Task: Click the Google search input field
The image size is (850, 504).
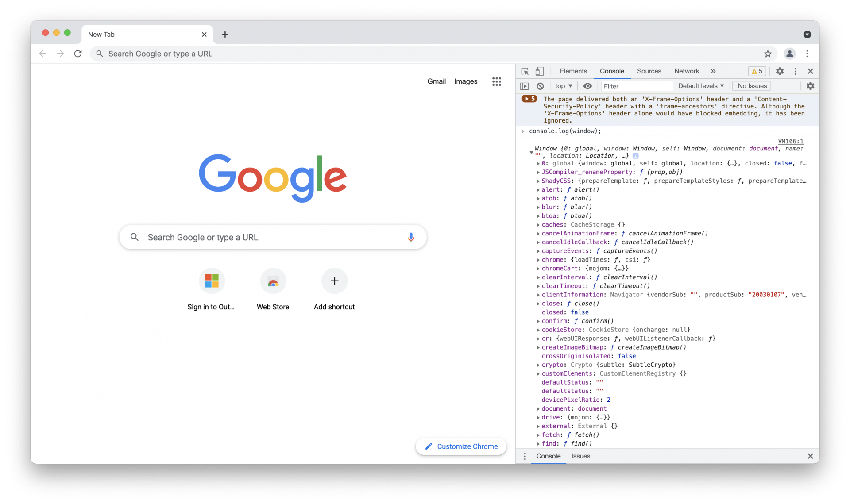Action: tap(273, 237)
